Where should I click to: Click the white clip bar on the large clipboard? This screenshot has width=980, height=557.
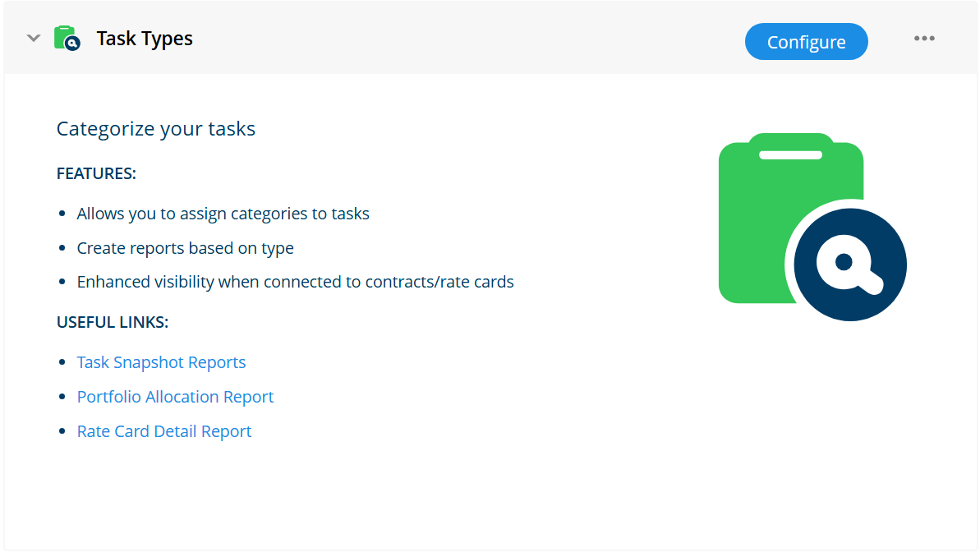pos(790,155)
